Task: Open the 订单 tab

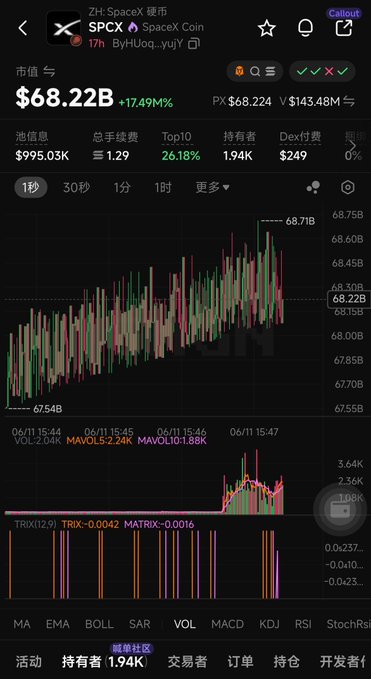Action: [x=241, y=661]
